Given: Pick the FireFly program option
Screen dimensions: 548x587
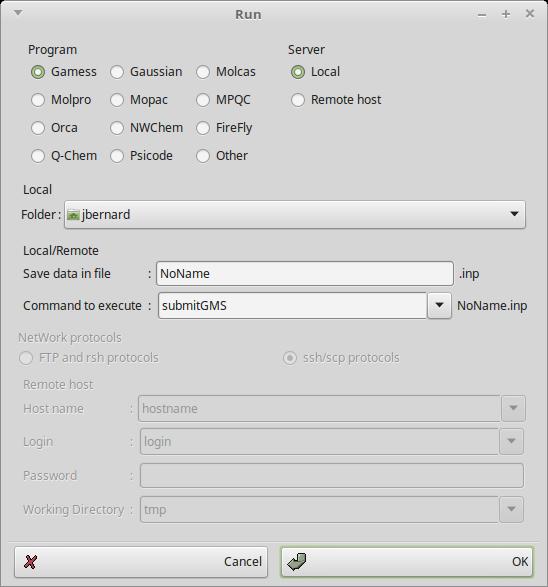Looking at the screenshot, I should tap(224, 128).
